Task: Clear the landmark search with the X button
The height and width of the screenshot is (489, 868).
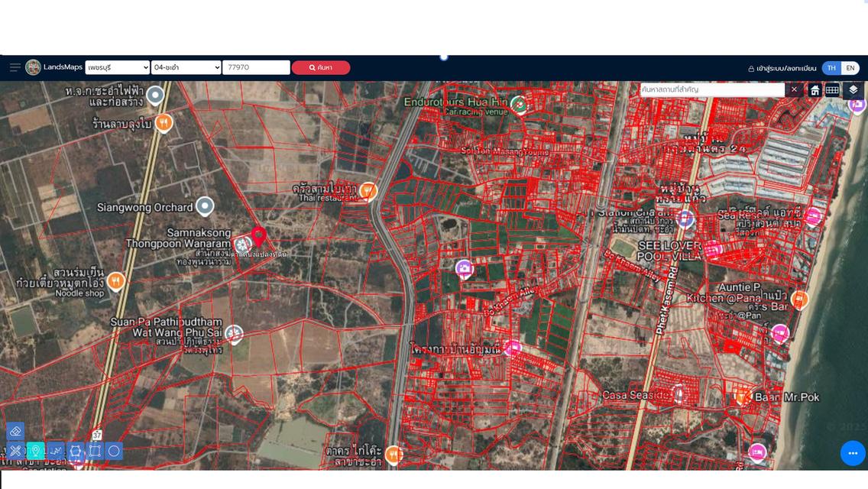Action: (x=794, y=89)
